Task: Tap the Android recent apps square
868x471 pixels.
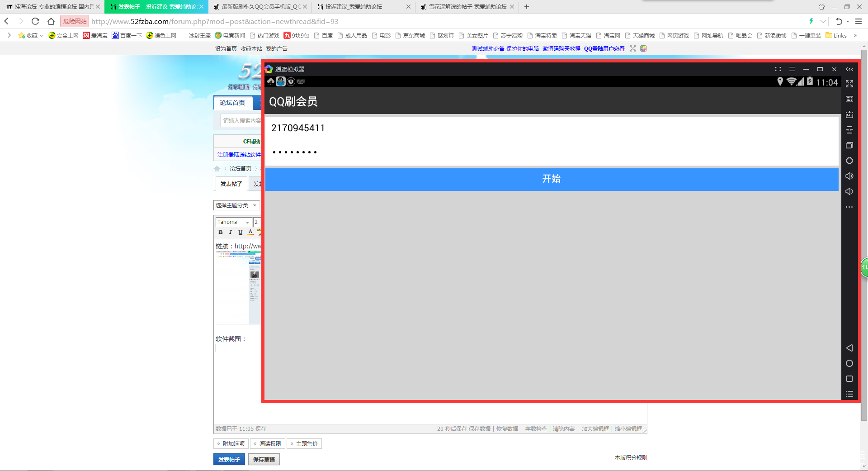Action: point(849,379)
